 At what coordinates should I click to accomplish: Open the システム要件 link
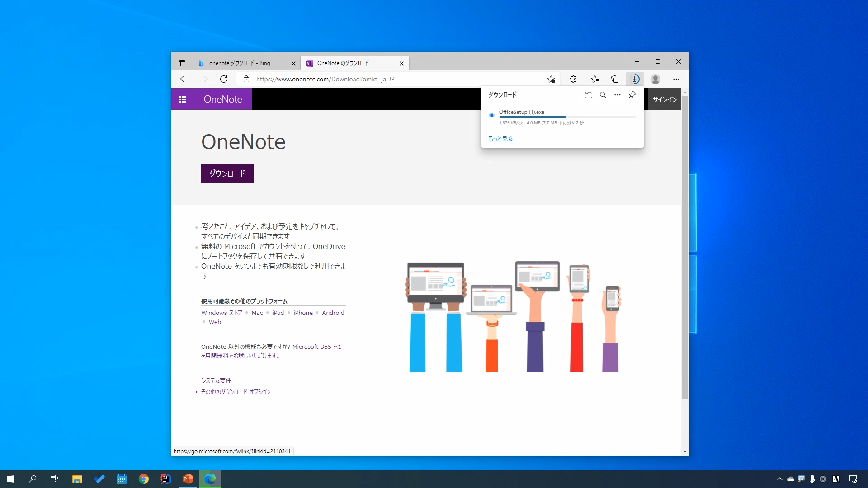tap(216, 380)
